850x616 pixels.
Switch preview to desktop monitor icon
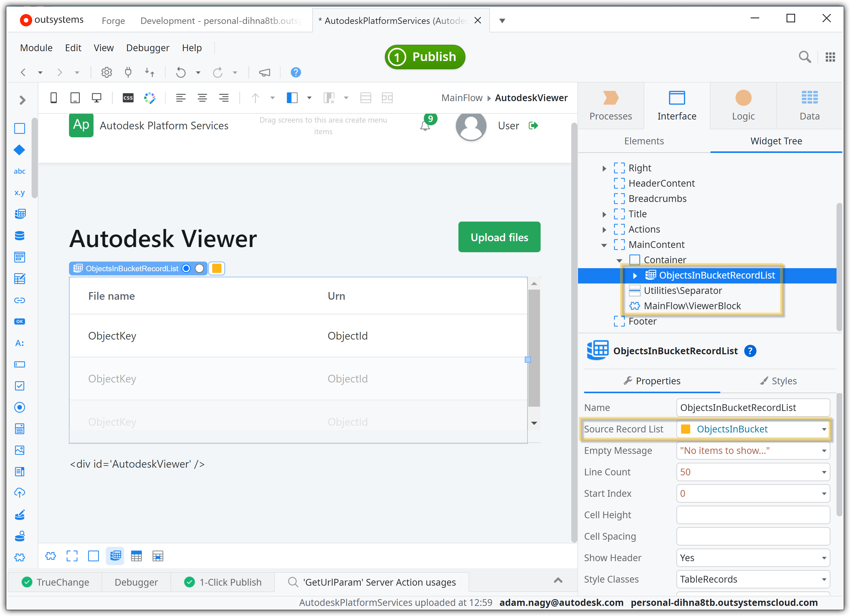click(x=97, y=98)
